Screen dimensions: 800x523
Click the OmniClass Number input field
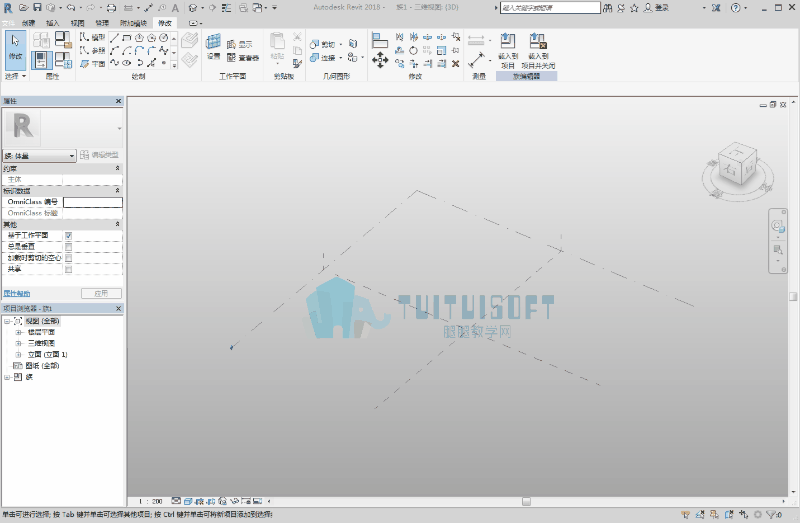coord(92,202)
